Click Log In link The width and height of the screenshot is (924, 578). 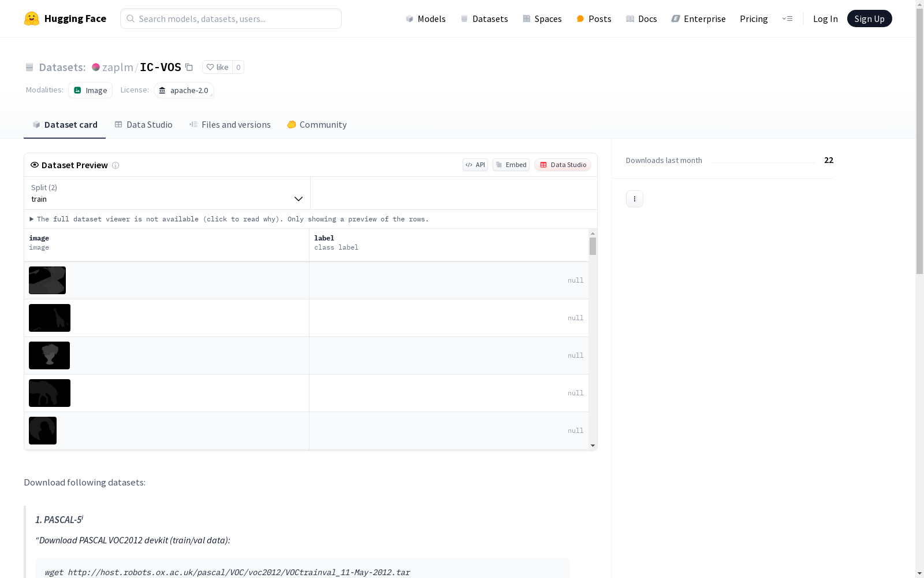tap(825, 18)
